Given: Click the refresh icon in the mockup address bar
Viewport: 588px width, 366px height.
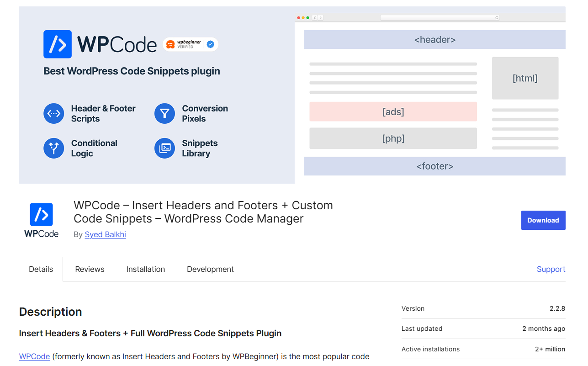Looking at the screenshot, I should [496, 17].
